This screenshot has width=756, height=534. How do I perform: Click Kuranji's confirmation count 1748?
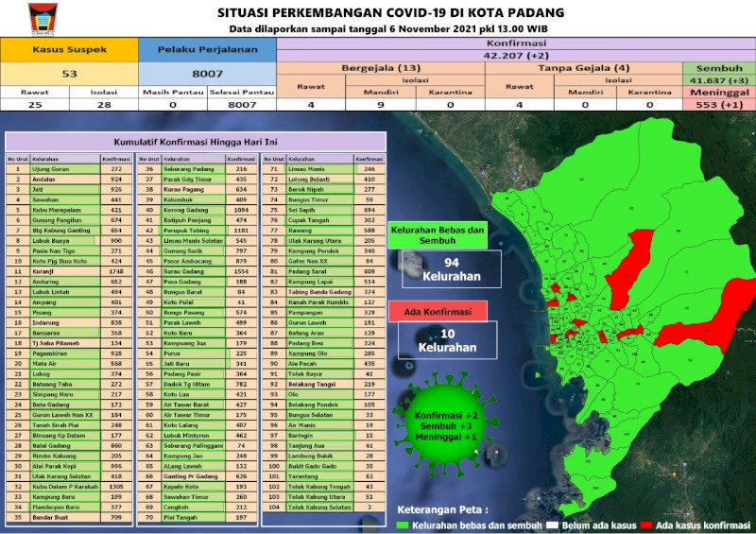(x=116, y=271)
